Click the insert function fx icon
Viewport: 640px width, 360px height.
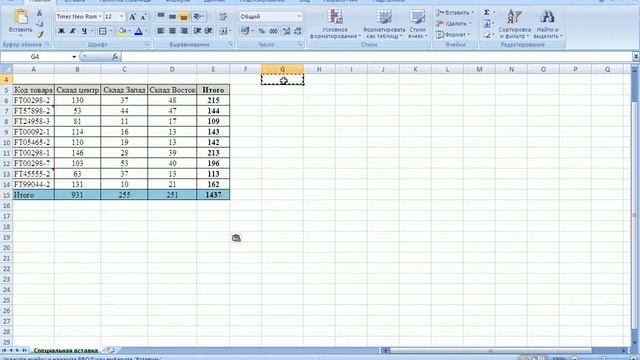pos(115,57)
